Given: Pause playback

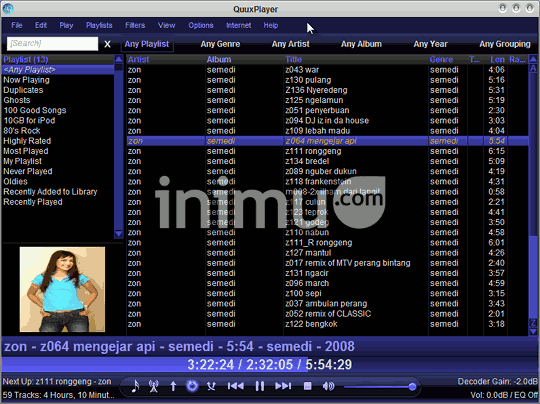Looking at the screenshot, I should tap(260, 386).
